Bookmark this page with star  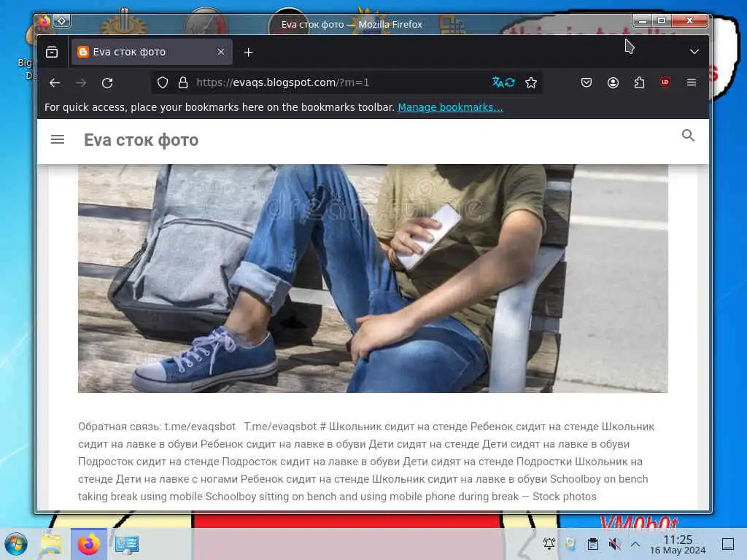click(x=531, y=82)
